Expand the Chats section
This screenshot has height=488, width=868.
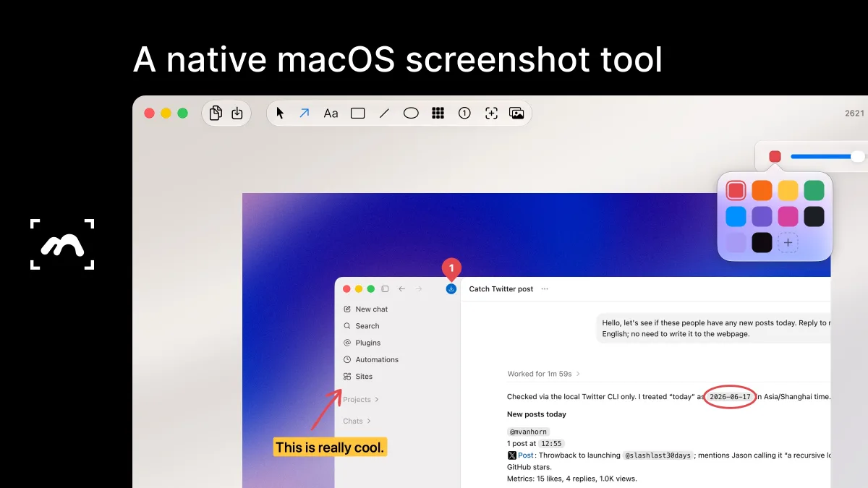pos(357,421)
